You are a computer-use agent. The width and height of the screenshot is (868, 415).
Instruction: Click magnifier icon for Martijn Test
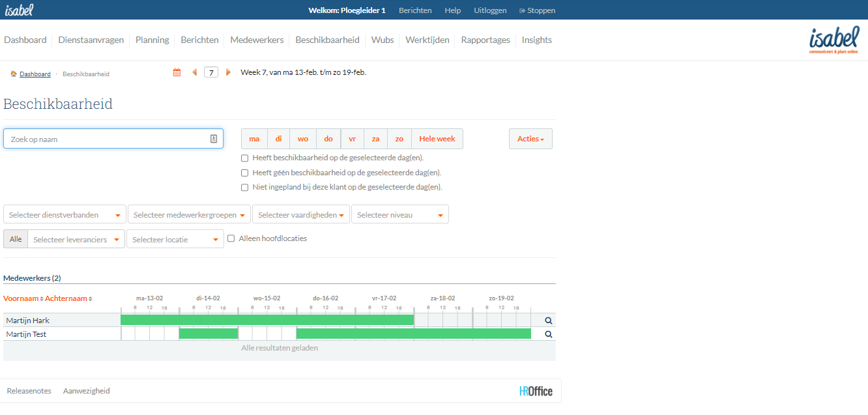coord(548,334)
